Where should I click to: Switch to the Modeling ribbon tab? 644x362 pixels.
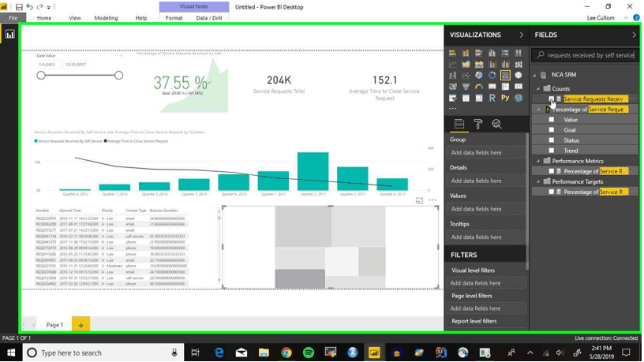106,17
